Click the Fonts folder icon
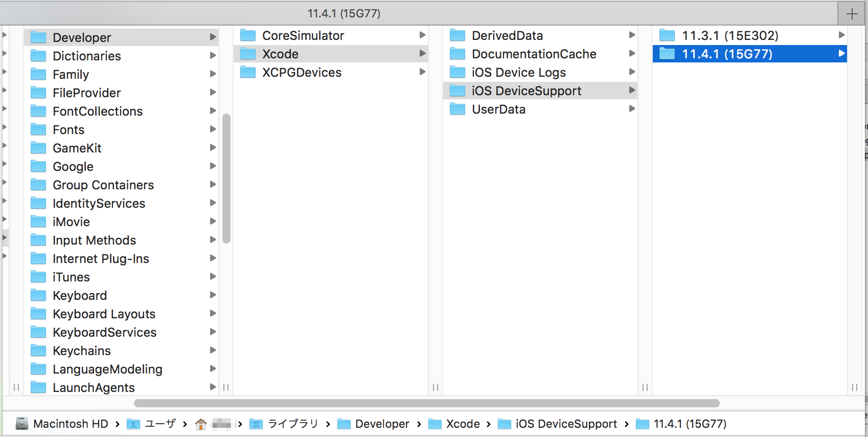868x437 pixels. [38, 129]
